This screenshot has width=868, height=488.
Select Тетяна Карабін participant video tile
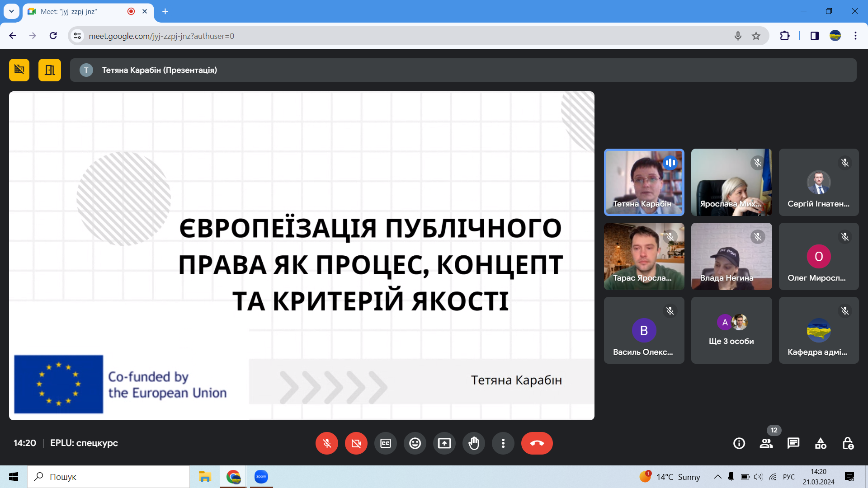click(644, 182)
